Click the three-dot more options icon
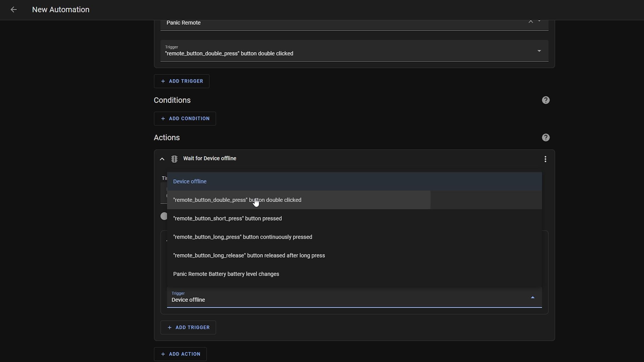This screenshot has width=644, height=362. (545, 159)
